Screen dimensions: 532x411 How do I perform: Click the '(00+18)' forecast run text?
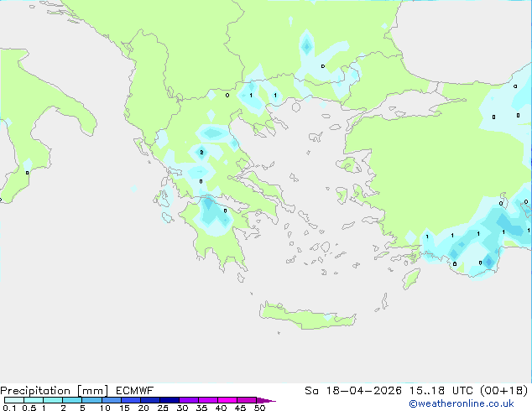coord(504,391)
